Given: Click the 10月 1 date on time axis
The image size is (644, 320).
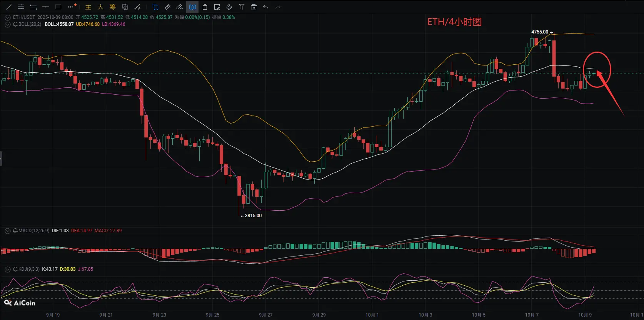Looking at the screenshot, I should (372, 315).
